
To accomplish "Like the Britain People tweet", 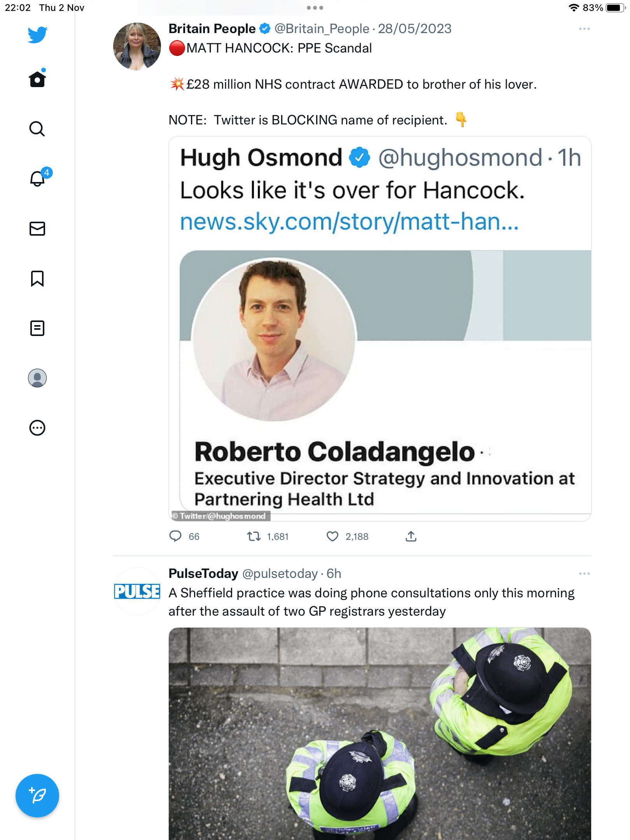I will coord(332,536).
